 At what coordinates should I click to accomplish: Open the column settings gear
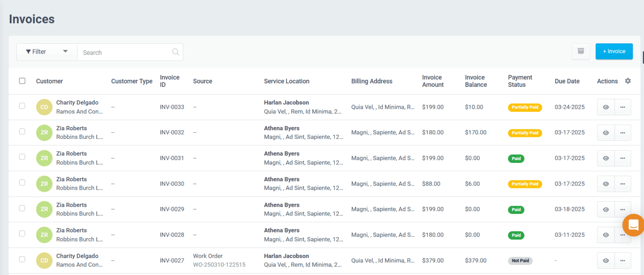[627, 81]
